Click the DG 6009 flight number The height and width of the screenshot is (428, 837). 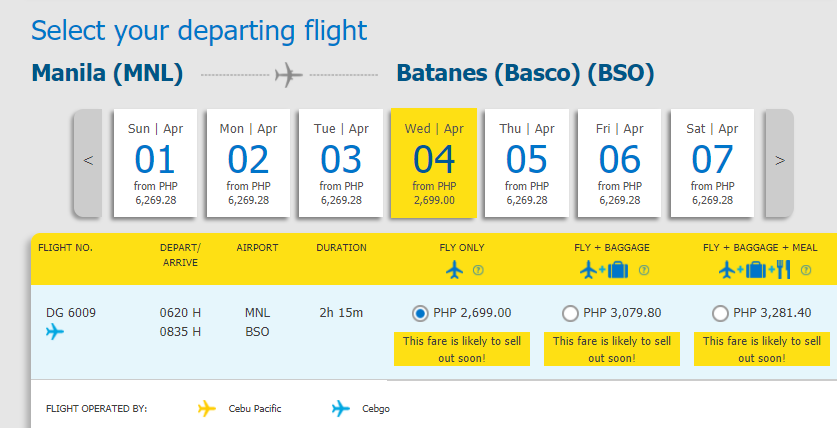point(69,312)
